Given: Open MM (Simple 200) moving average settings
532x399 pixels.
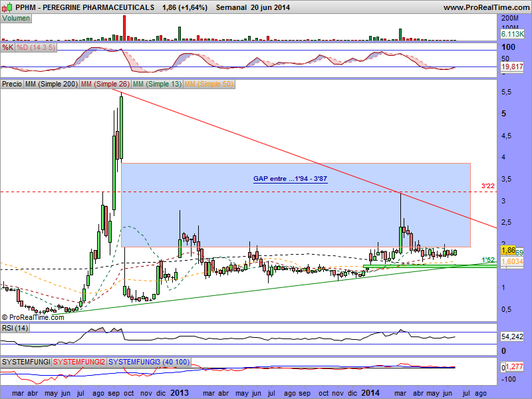Looking at the screenshot, I should (x=52, y=84).
